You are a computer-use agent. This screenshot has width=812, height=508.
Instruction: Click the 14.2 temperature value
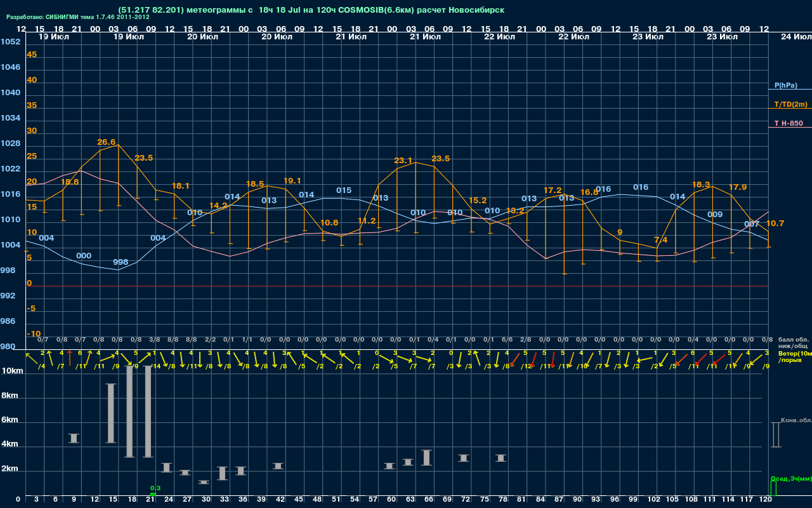click(x=218, y=206)
